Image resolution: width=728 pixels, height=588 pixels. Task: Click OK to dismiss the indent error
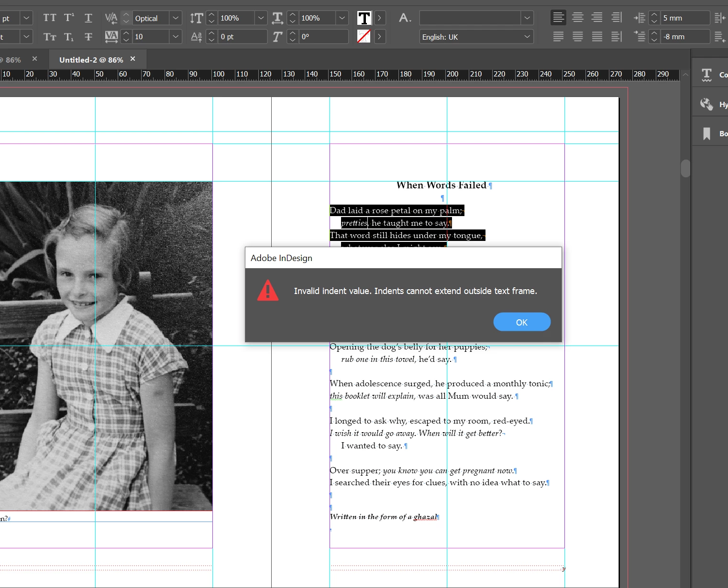click(x=521, y=322)
